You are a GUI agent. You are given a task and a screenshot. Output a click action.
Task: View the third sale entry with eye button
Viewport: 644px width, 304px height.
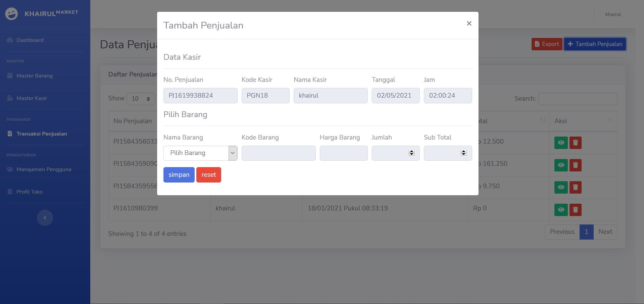[561, 187]
